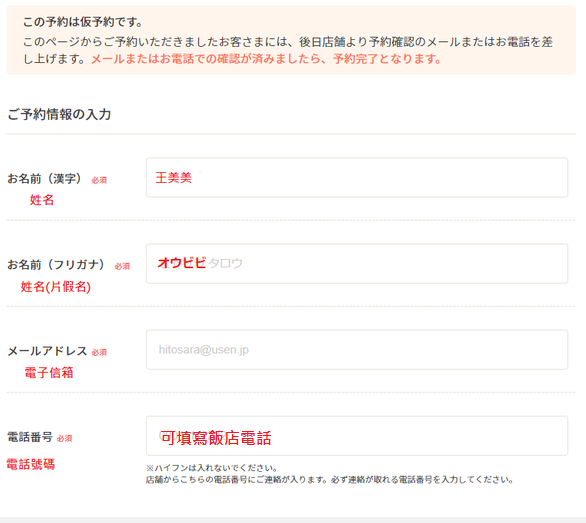The image size is (586, 523).
Task: Click the orange text メールまたはお電話での確認が済みましたら
Action: 206,59
